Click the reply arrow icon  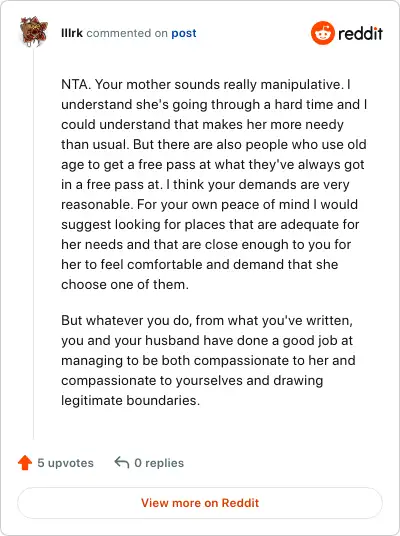click(x=122, y=462)
